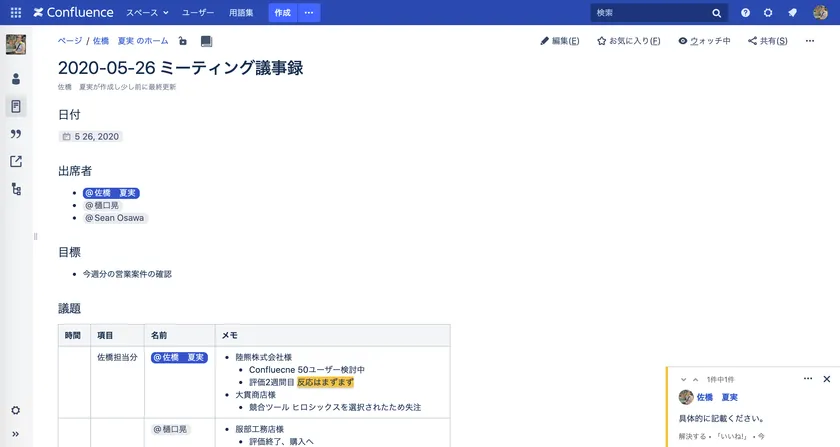This screenshot has height=447, width=840.
Task: Click the page restrictions unlock icon
Action: [182, 41]
